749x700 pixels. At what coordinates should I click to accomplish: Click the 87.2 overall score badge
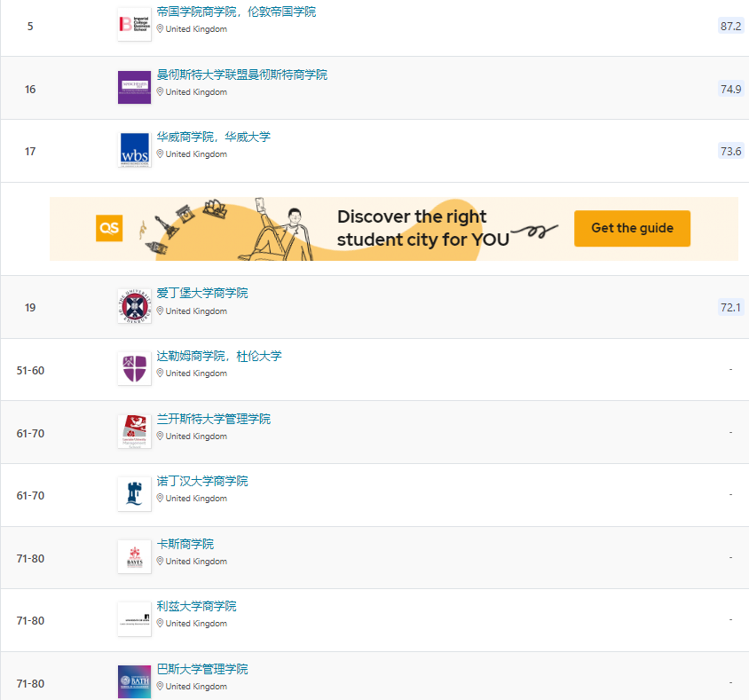pyautogui.click(x=730, y=26)
